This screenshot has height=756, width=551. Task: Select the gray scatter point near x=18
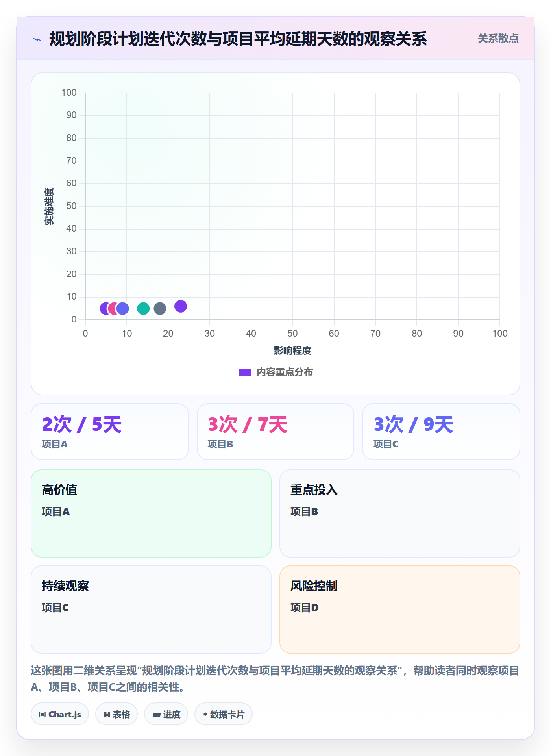tap(160, 309)
